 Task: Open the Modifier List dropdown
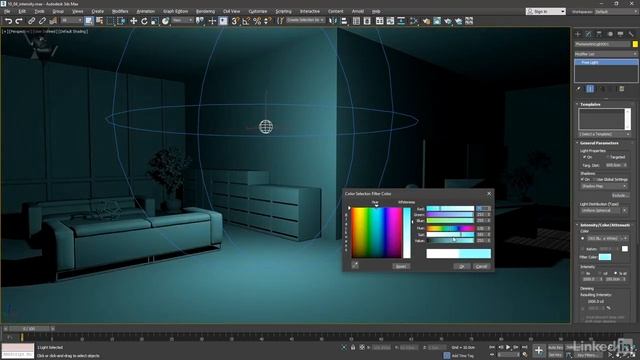606,54
